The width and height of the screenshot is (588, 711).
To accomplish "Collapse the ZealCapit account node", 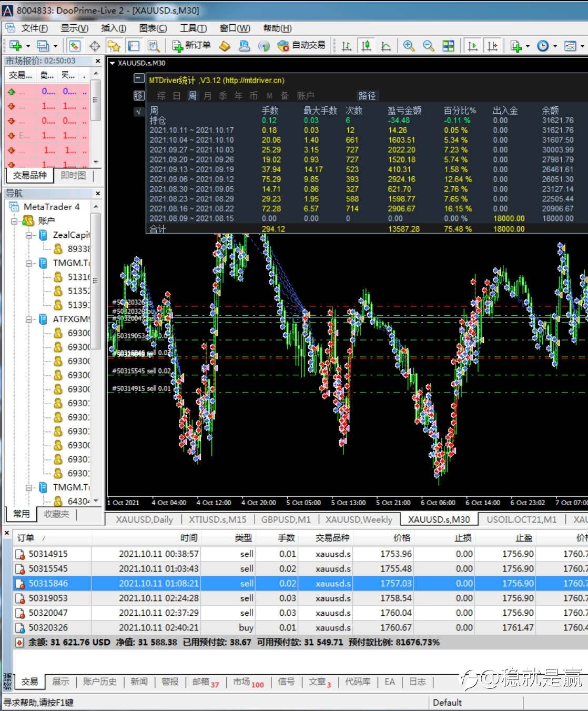I will click(x=30, y=235).
